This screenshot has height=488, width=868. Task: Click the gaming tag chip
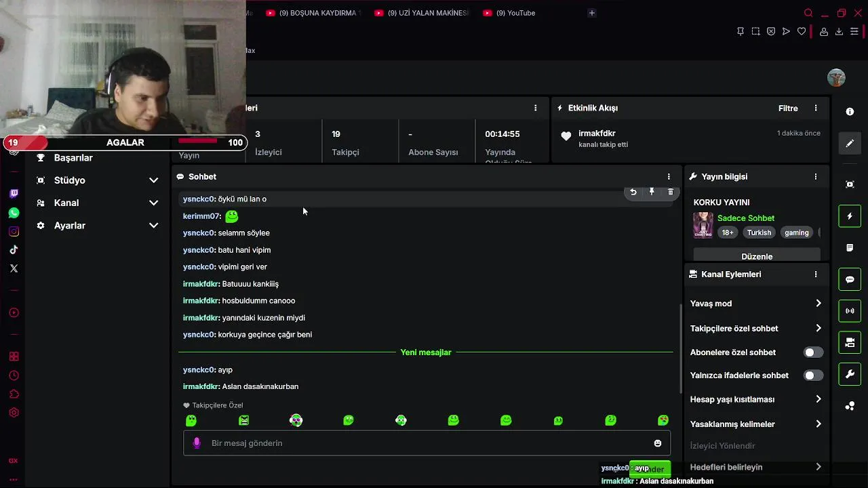pyautogui.click(x=797, y=232)
